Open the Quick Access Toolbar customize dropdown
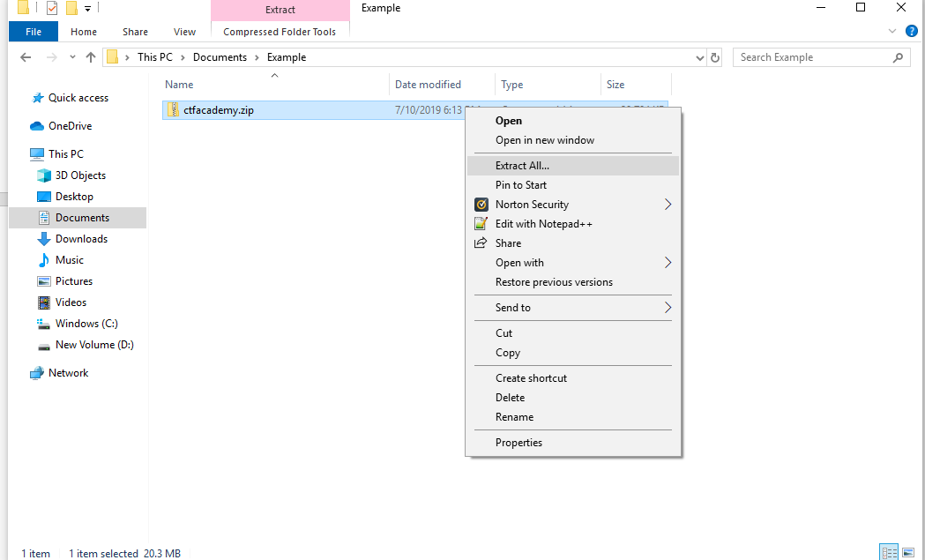 pos(88,9)
